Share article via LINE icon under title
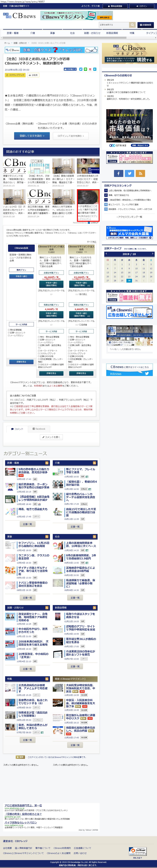The width and height of the screenshot is (157, 868). [x=85, y=69]
